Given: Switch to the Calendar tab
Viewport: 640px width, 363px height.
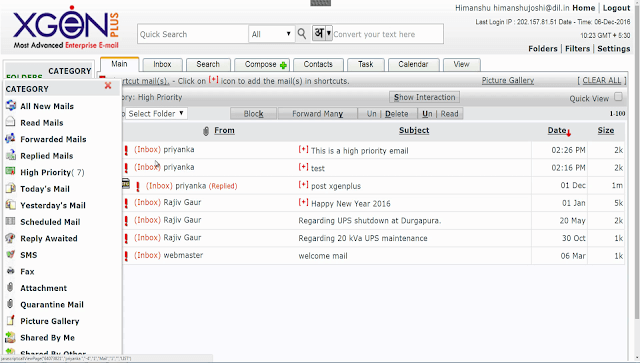Looking at the screenshot, I should click(x=413, y=65).
